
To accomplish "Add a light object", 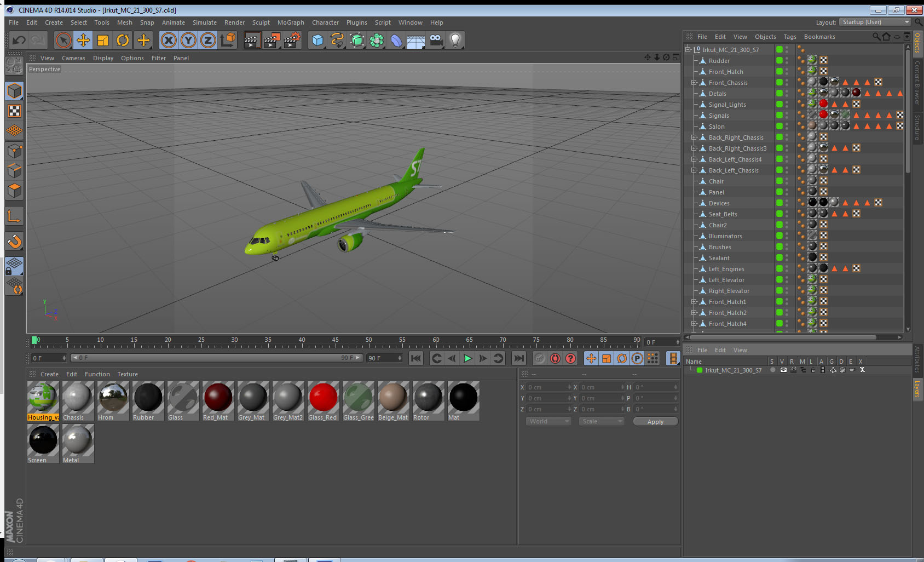I will 455,40.
